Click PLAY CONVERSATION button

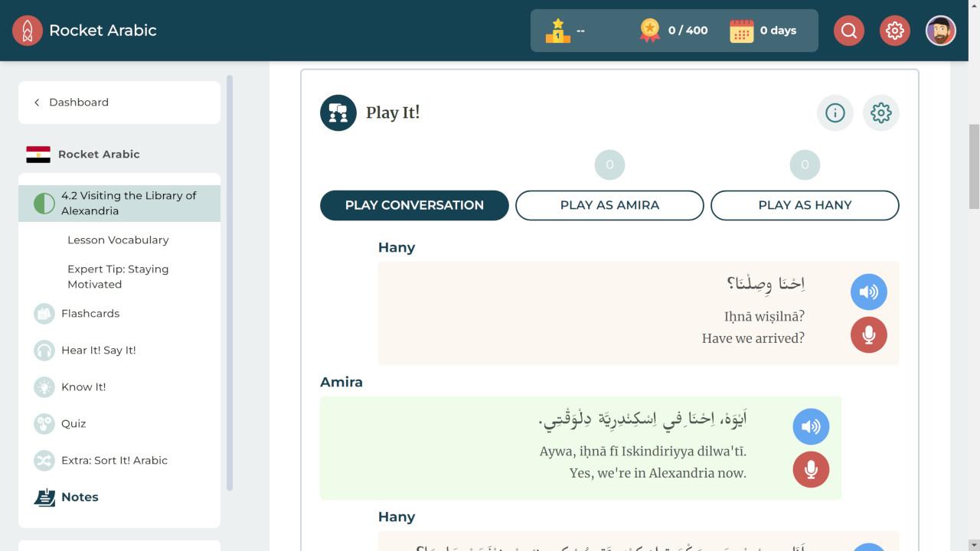[x=414, y=205]
